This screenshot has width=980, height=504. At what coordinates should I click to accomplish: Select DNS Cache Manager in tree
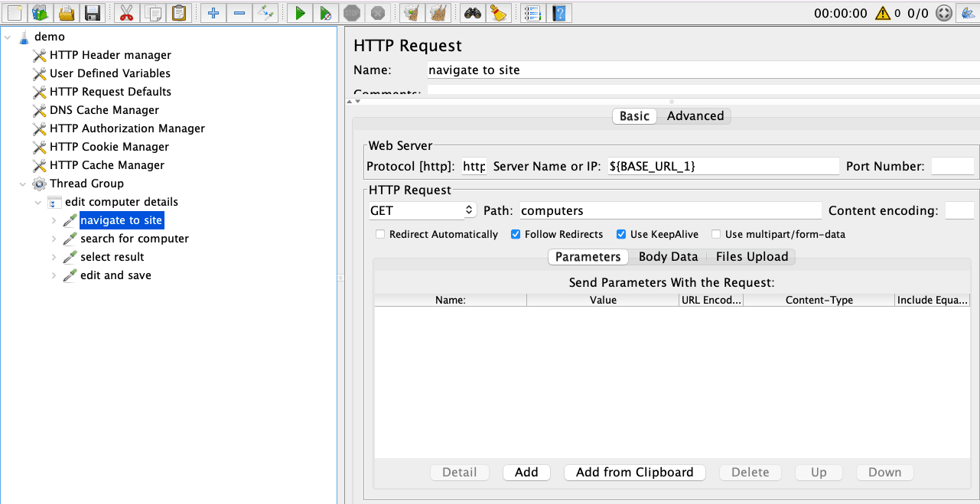(x=104, y=110)
